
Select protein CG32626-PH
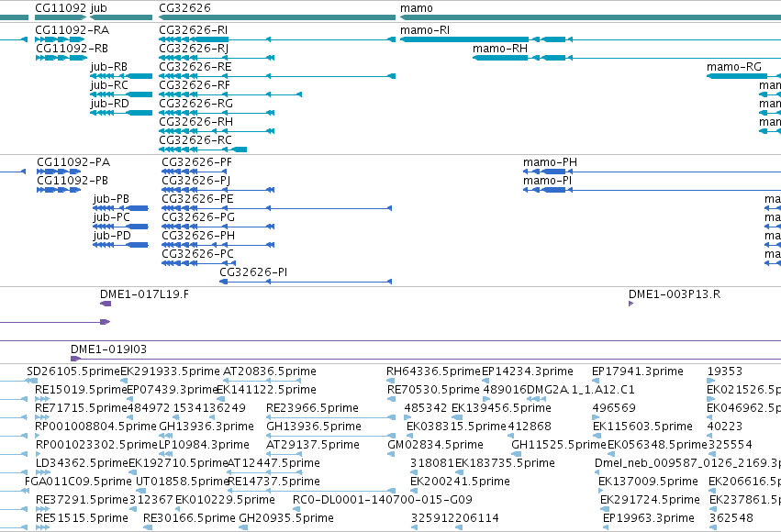click(x=198, y=237)
